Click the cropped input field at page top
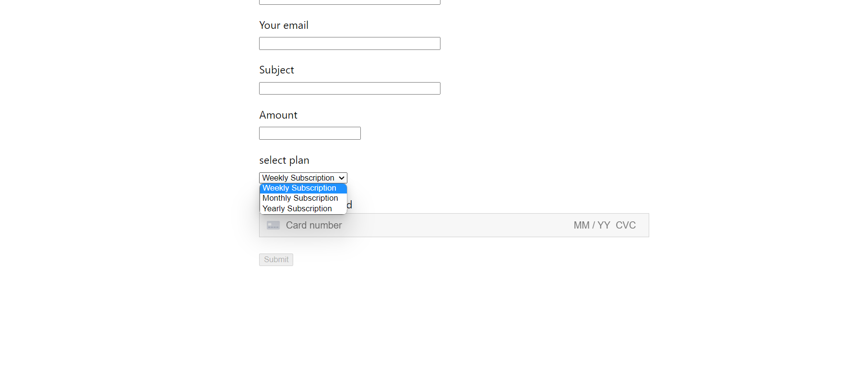868x375 pixels. (349, 2)
